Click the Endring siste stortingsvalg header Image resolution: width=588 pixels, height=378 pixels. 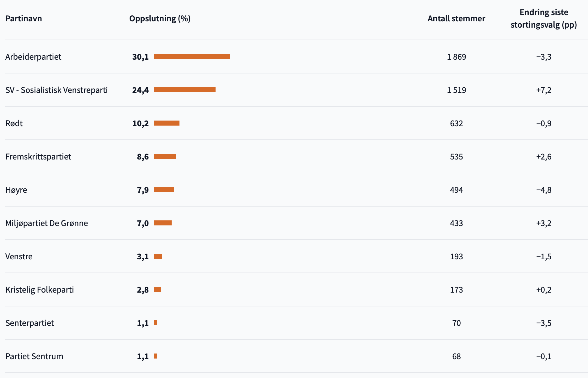point(544,19)
